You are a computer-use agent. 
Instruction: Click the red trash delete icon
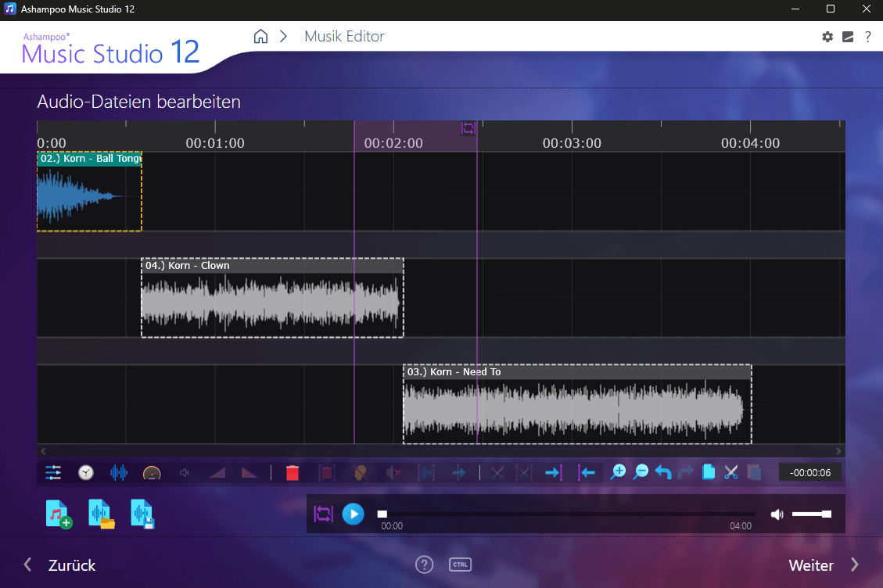click(293, 472)
